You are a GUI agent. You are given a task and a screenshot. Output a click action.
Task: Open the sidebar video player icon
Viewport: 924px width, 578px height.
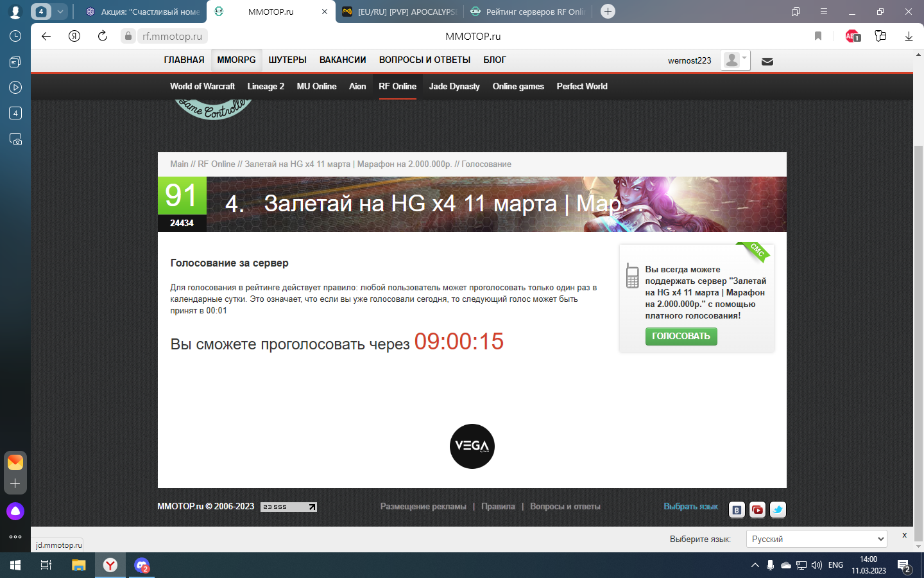[x=15, y=87]
